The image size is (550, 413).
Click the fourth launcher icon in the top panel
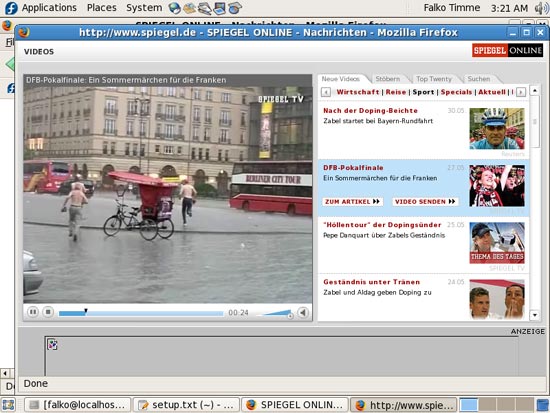pos(220,8)
